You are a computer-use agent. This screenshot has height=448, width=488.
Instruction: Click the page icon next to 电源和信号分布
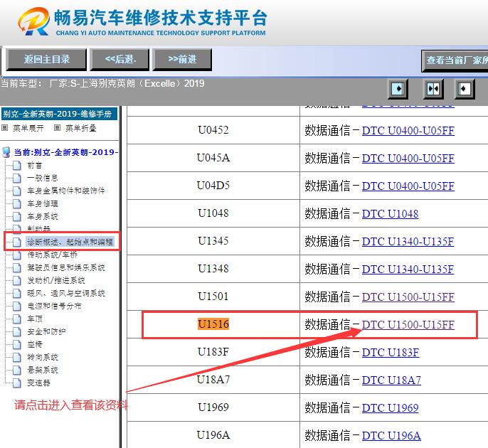(x=17, y=306)
